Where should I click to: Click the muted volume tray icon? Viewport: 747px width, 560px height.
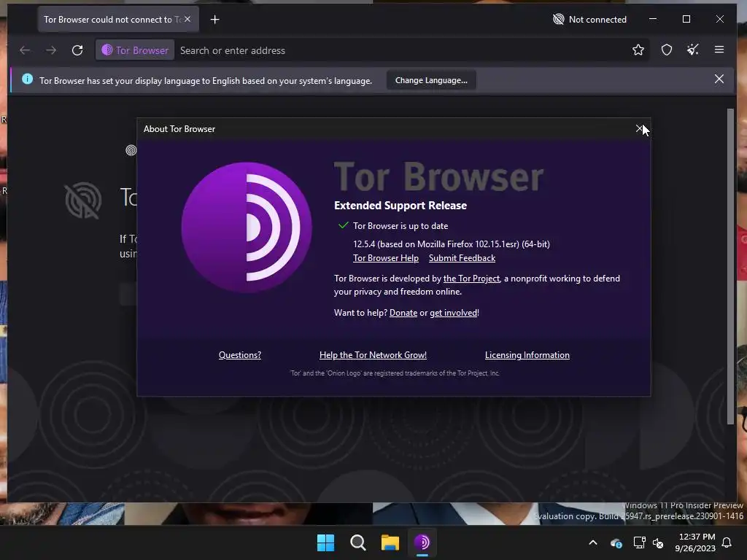[x=658, y=542]
